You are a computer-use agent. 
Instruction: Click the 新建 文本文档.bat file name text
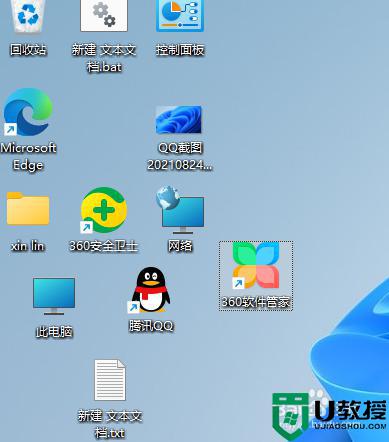(104, 59)
